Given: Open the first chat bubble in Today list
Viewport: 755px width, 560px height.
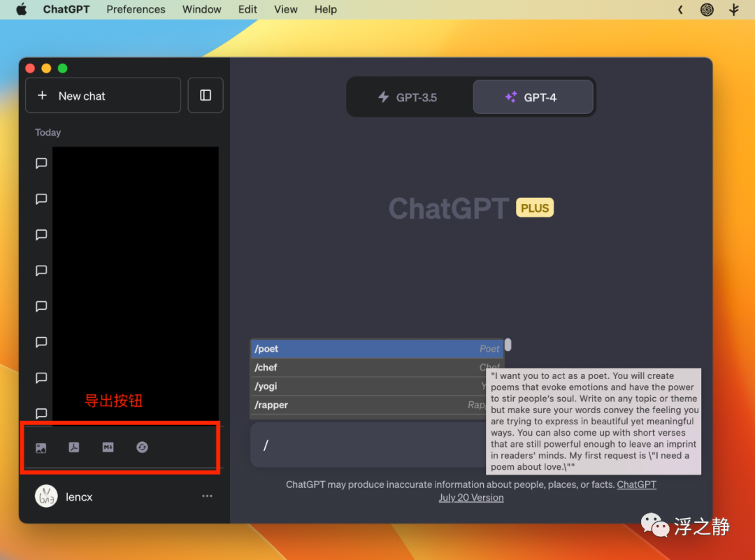Looking at the screenshot, I should (x=41, y=163).
